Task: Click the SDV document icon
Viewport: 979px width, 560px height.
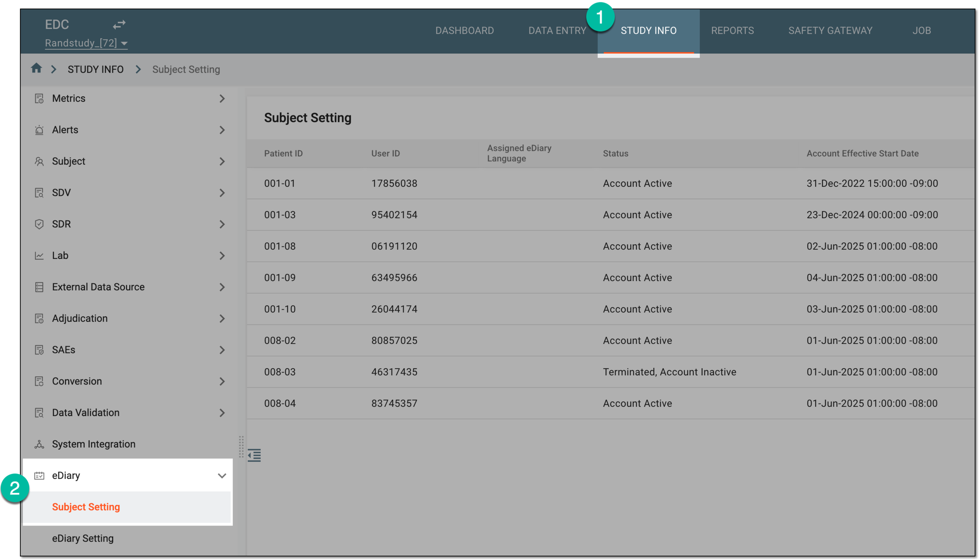Action: (x=39, y=193)
